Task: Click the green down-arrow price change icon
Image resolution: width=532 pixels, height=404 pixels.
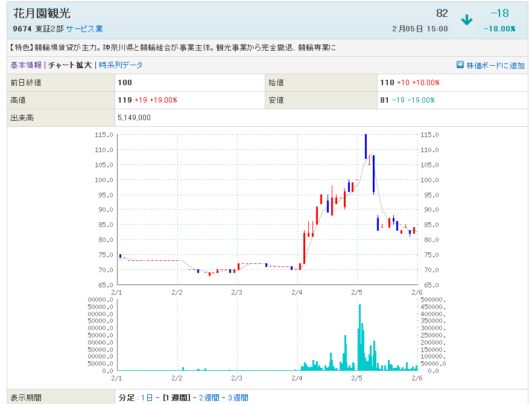Action: coord(466,20)
